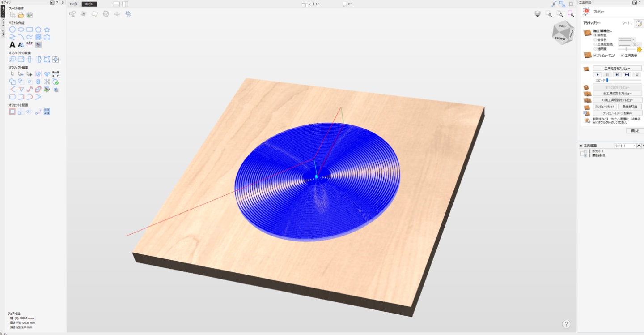Open the sheet dropdown in the toolpath list
The height and width of the screenshot is (335, 644).
(624, 146)
